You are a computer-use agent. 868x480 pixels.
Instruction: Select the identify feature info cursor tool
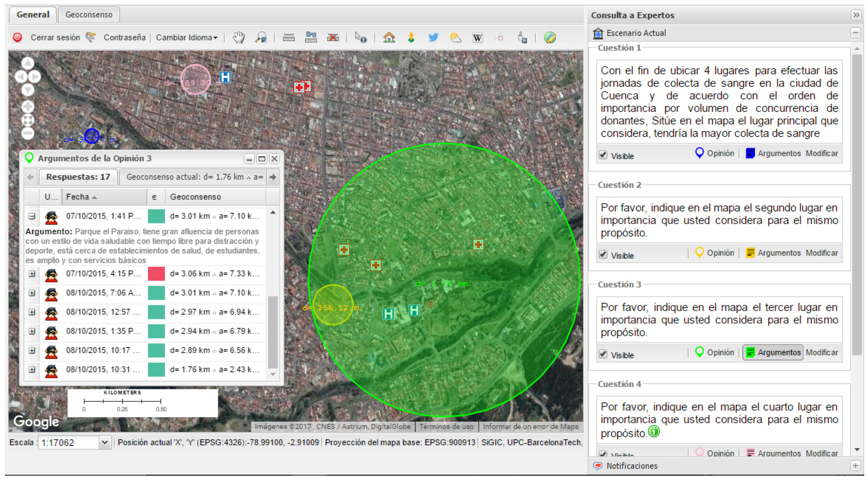pos(360,38)
